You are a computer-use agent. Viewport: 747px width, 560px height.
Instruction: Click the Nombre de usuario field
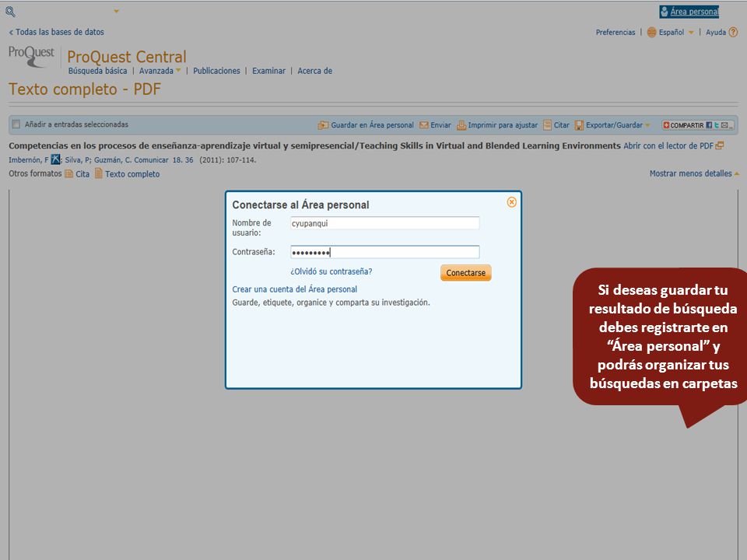pyautogui.click(x=385, y=223)
